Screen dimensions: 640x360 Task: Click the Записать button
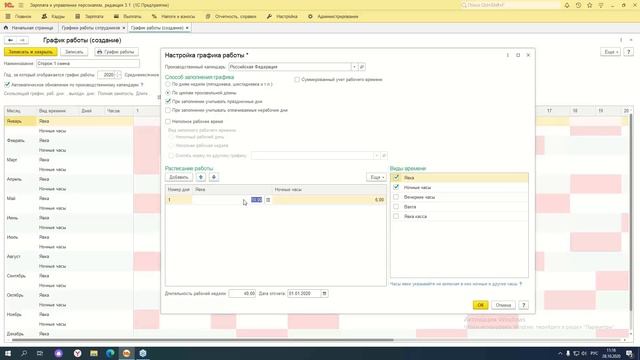[x=74, y=52]
